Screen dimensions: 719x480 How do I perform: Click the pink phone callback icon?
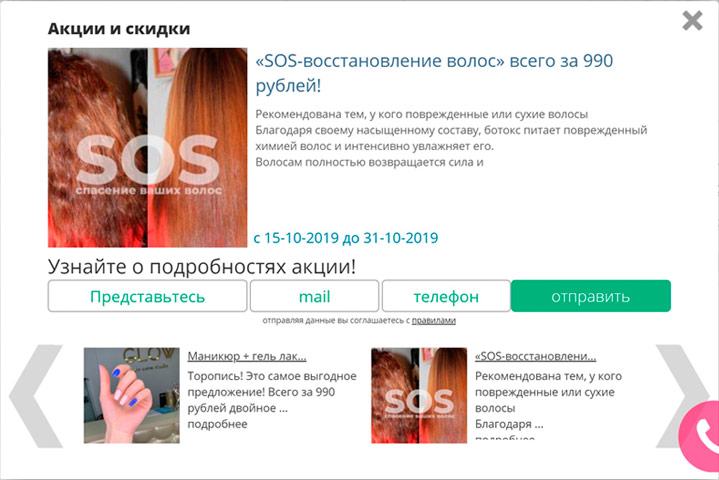tap(700, 434)
